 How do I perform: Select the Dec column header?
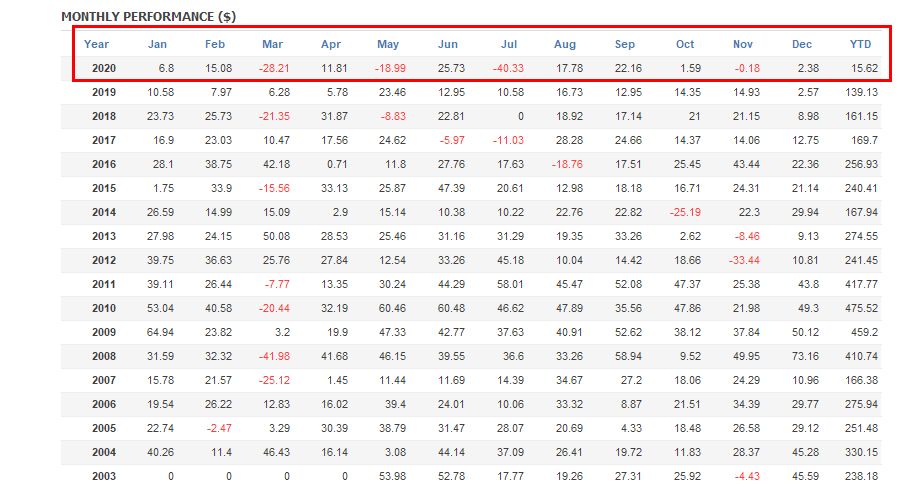(802, 44)
